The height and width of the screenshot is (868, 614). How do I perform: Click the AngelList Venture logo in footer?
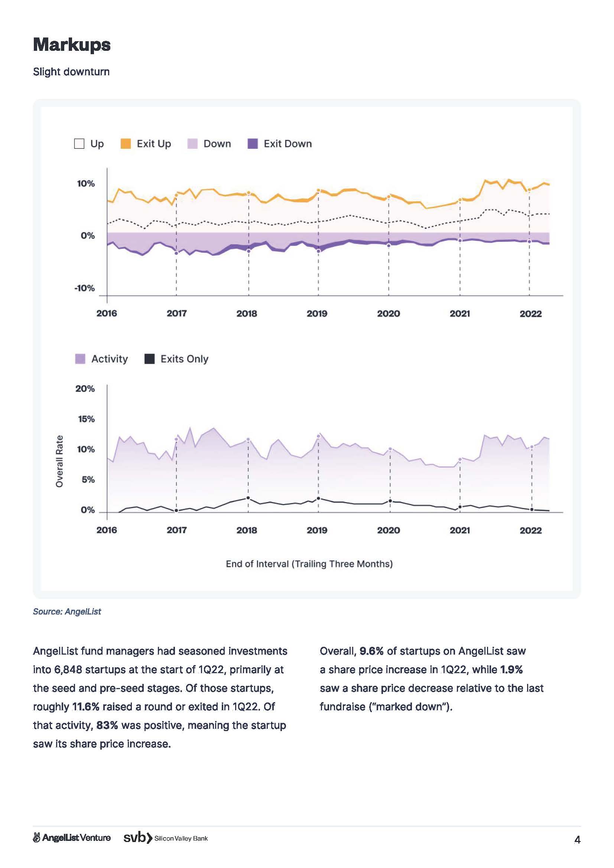pyautogui.click(x=72, y=838)
